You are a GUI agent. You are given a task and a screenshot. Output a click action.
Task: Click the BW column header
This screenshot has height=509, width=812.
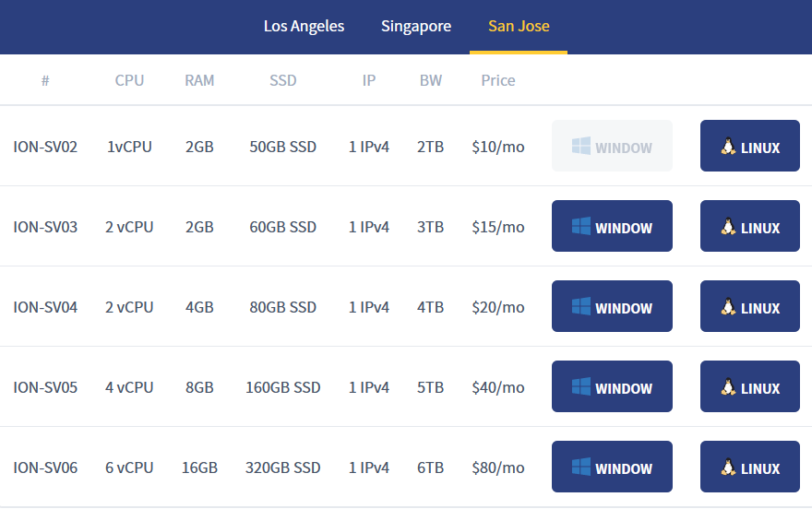430,80
